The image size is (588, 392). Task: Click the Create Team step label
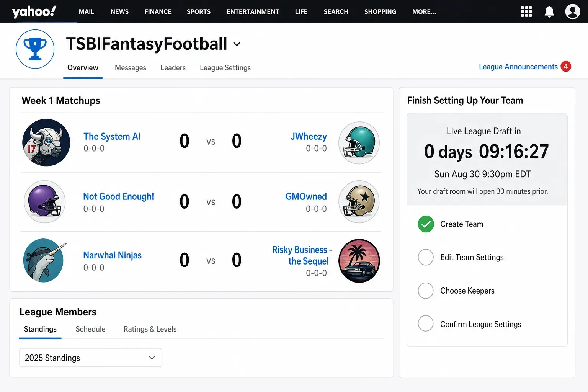pyautogui.click(x=462, y=224)
